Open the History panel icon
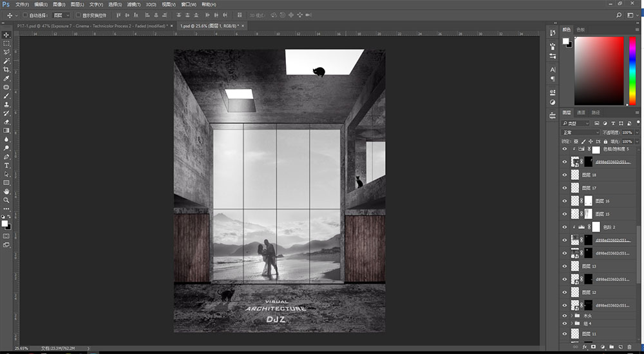 click(553, 33)
